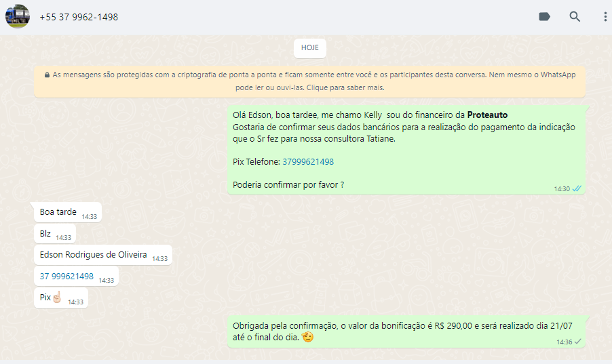Open the three-dot chat menu
The width and height of the screenshot is (612, 364).
605,17
